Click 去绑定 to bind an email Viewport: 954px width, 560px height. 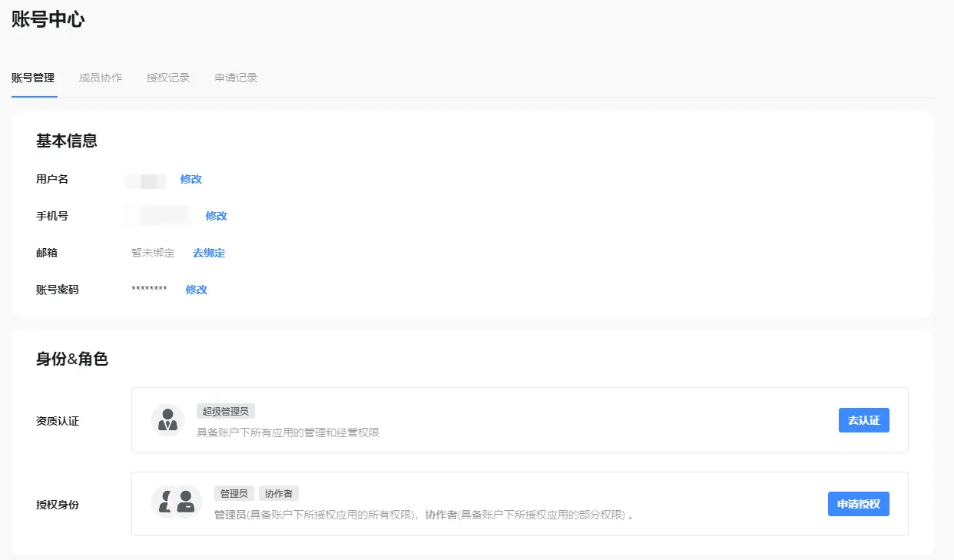(209, 253)
